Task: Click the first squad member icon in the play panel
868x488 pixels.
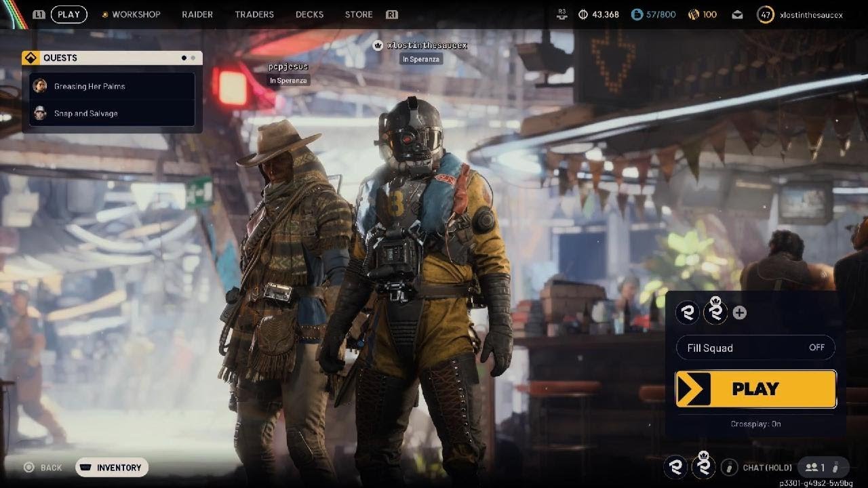Action: click(x=689, y=312)
